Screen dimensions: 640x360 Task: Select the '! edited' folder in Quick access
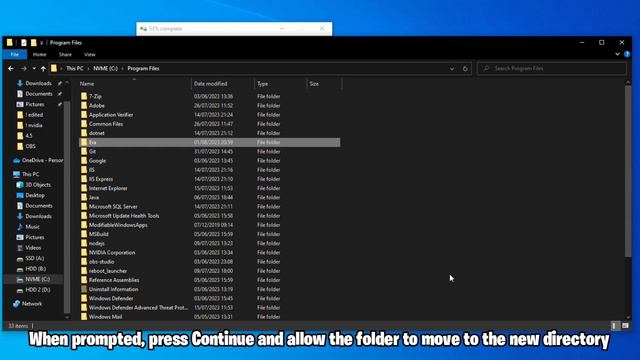click(x=34, y=115)
